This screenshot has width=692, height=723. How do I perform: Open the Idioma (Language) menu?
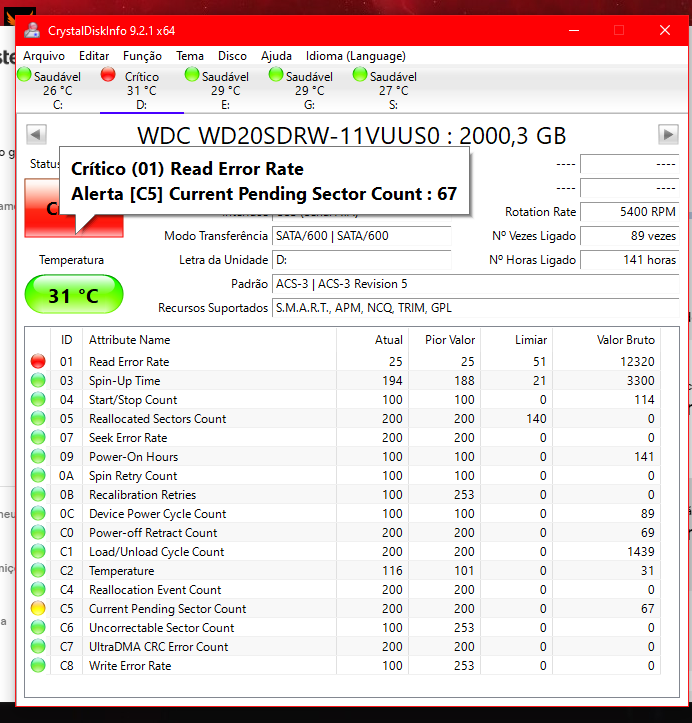(x=355, y=56)
